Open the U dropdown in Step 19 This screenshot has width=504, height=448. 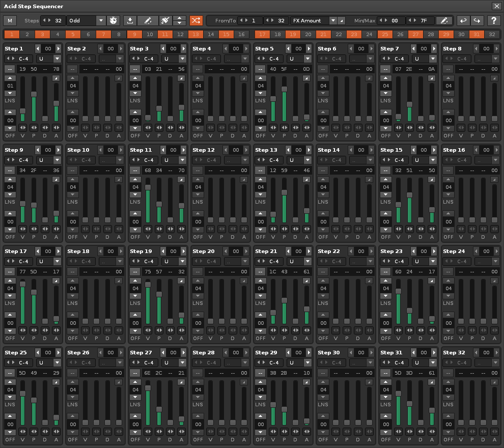click(x=174, y=261)
